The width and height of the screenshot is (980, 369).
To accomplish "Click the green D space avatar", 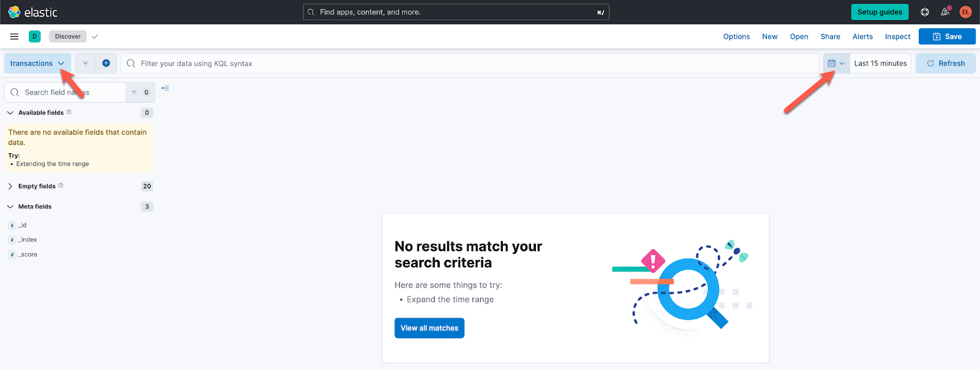I will tap(35, 37).
